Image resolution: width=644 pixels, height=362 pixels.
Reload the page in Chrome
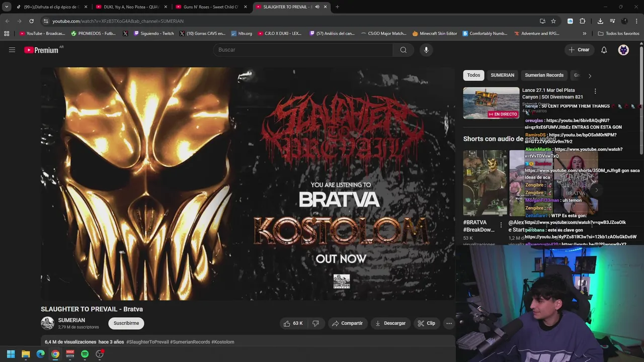point(31,21)
